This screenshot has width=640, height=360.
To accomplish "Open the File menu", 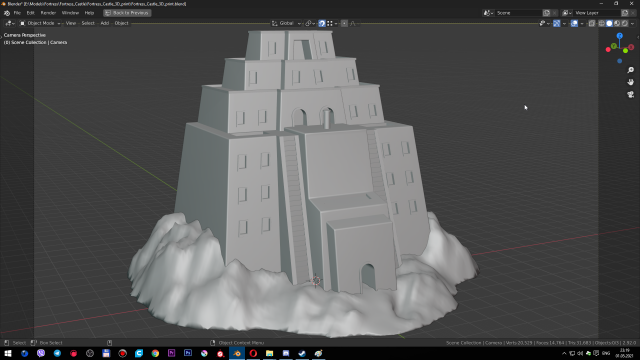I will point(17,13).
